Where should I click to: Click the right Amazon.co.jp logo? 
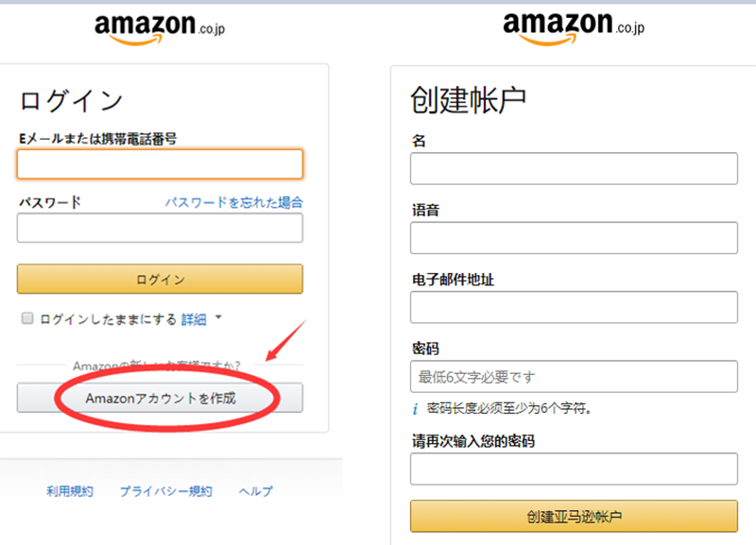[x=574, y=28]
